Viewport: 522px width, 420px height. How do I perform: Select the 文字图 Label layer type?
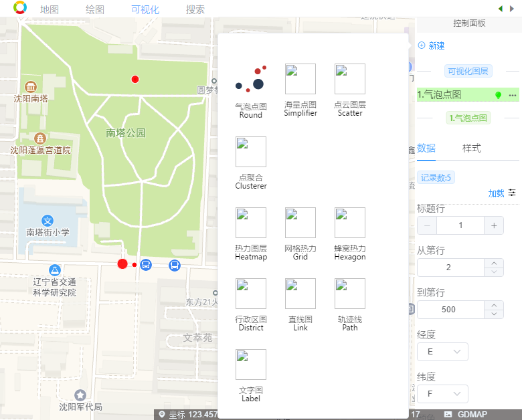[x=251, y=376]
